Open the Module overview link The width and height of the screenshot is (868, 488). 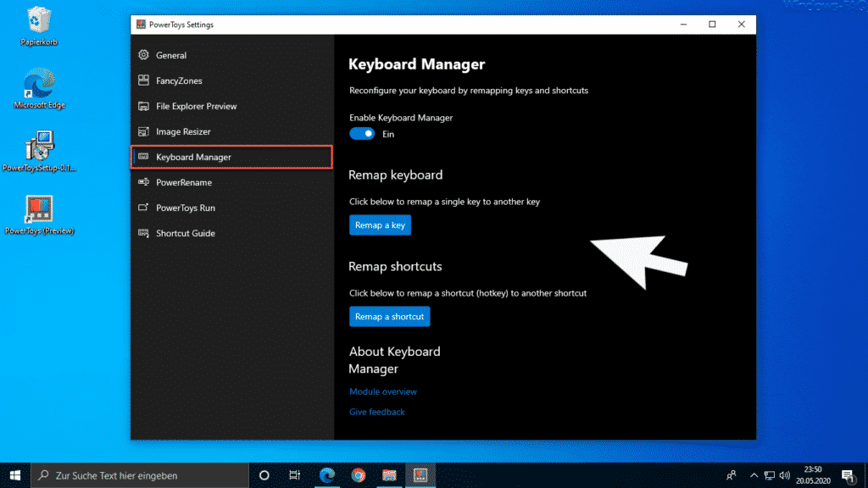[382, 391]
